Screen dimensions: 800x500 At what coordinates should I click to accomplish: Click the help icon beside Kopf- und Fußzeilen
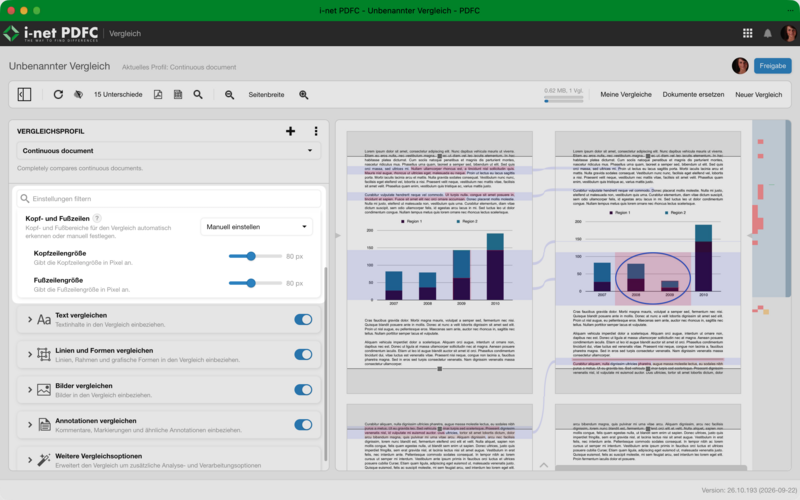[97, 218]
